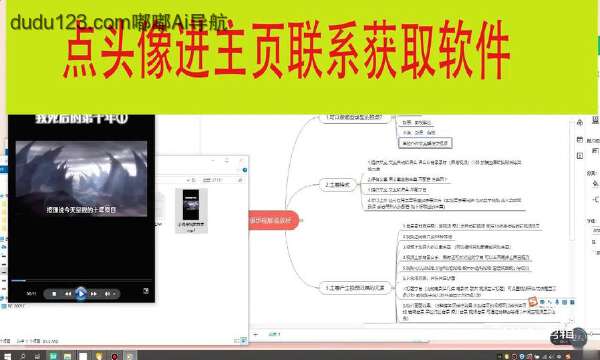
Task: Select the video file thumbnail in Explorer
Action: pyautogui.click(x=191, y=210)
